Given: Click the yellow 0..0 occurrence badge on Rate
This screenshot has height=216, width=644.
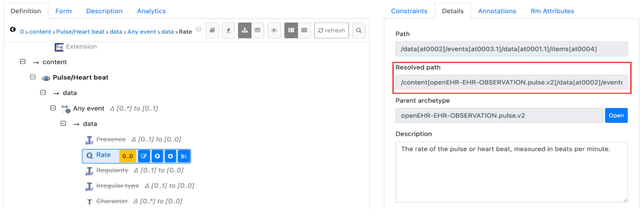Looking at the screenshot, I should pos(127,156).
